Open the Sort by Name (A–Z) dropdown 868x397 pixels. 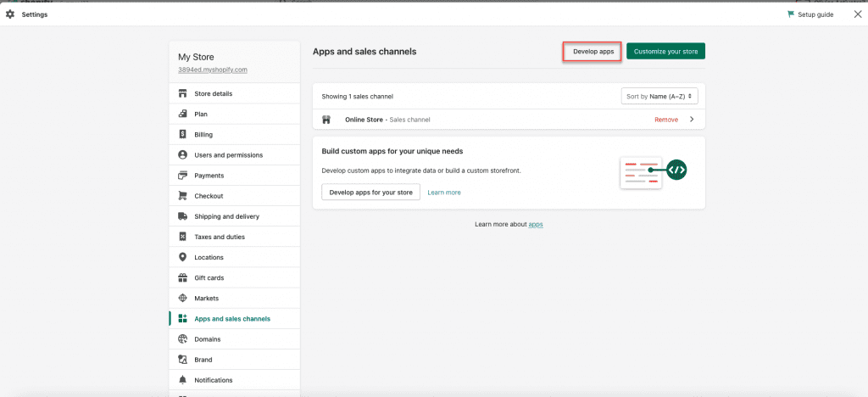pos(659,97)
